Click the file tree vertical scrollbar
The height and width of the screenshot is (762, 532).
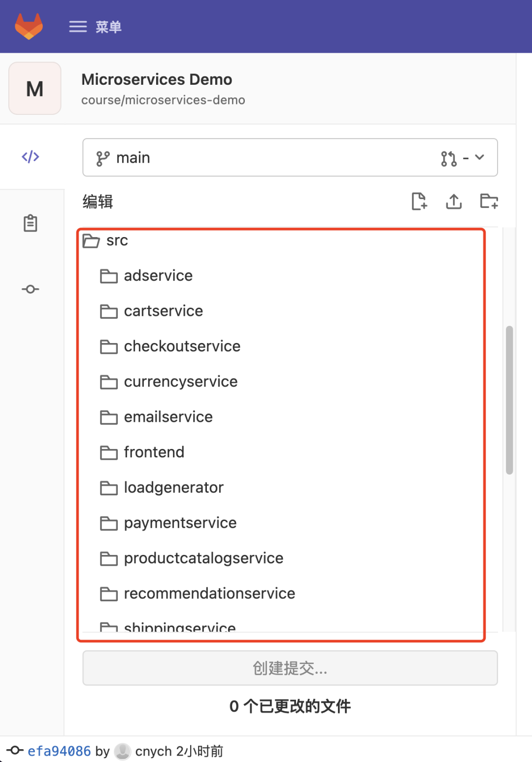coord(509,399)
